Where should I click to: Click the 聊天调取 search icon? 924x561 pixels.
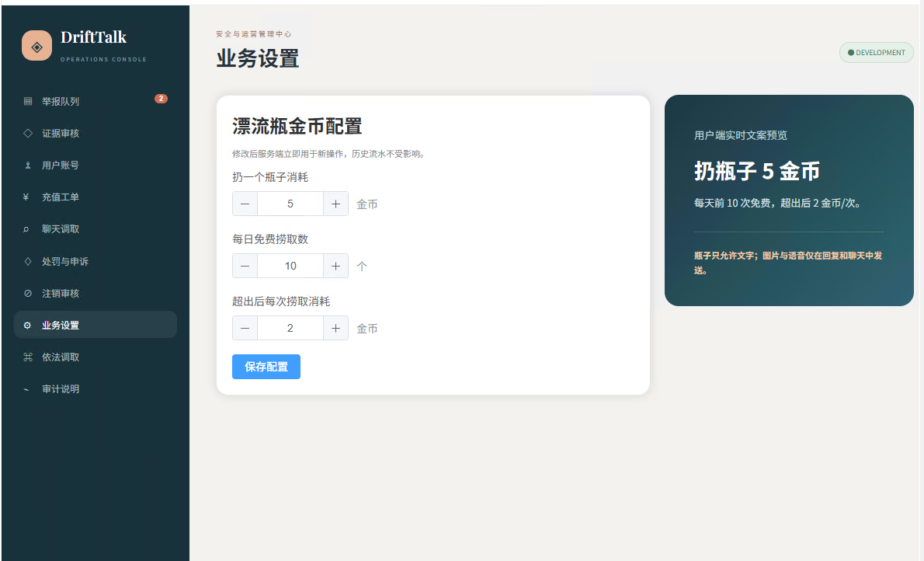click(26, 229)
